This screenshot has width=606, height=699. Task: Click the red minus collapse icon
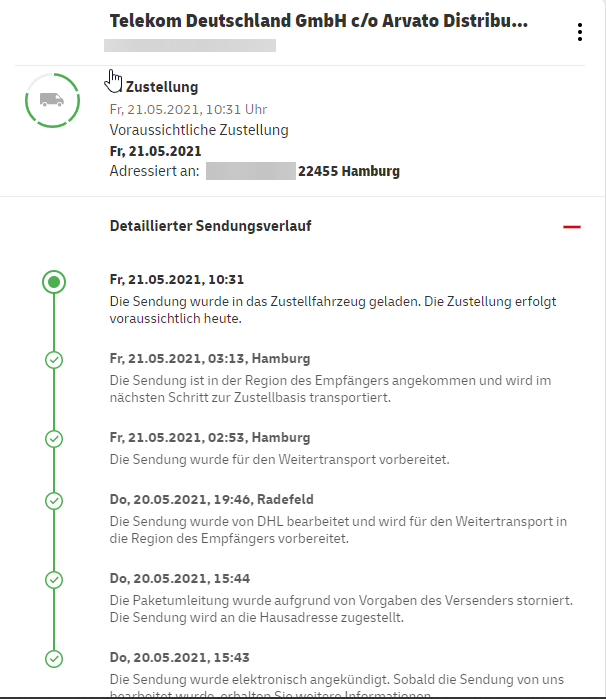pos(572,227)
